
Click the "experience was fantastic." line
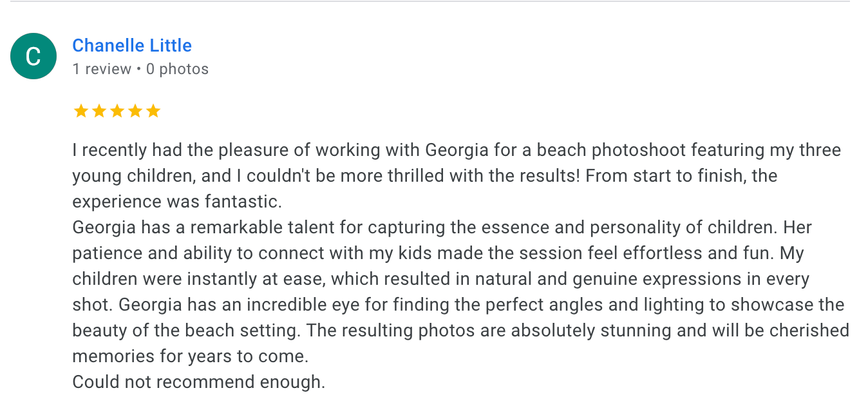coord(177,202)
